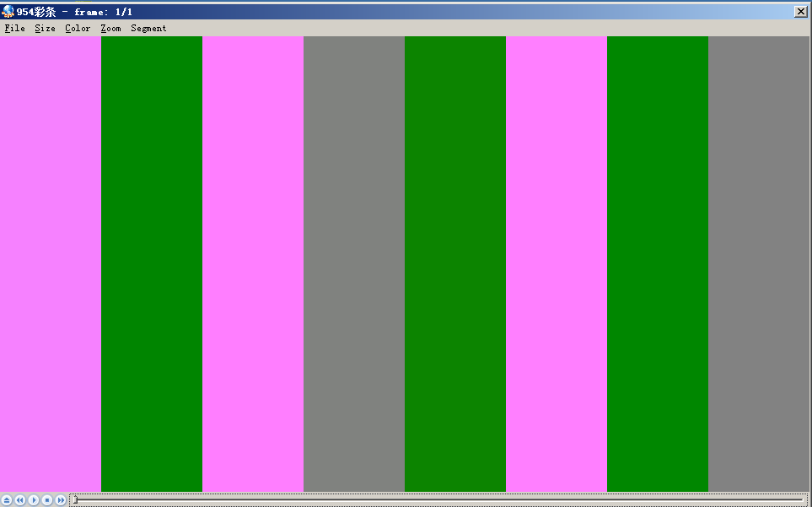The image size is (812, 507).
Task: Close the 954彩条 window
Action: coord(800,12)
